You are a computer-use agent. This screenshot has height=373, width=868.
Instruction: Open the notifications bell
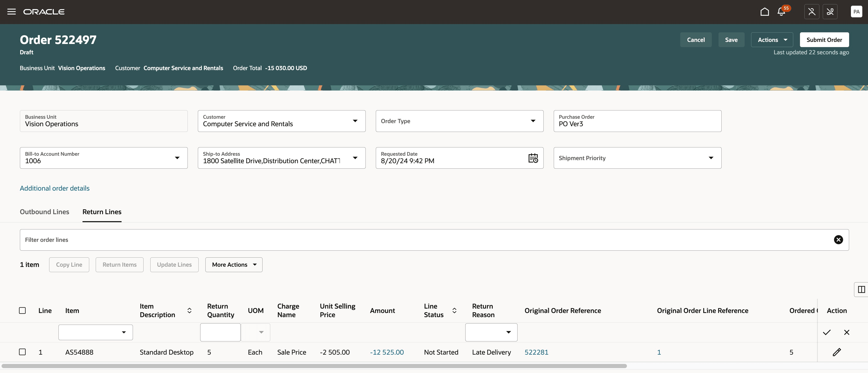[781, 12]
